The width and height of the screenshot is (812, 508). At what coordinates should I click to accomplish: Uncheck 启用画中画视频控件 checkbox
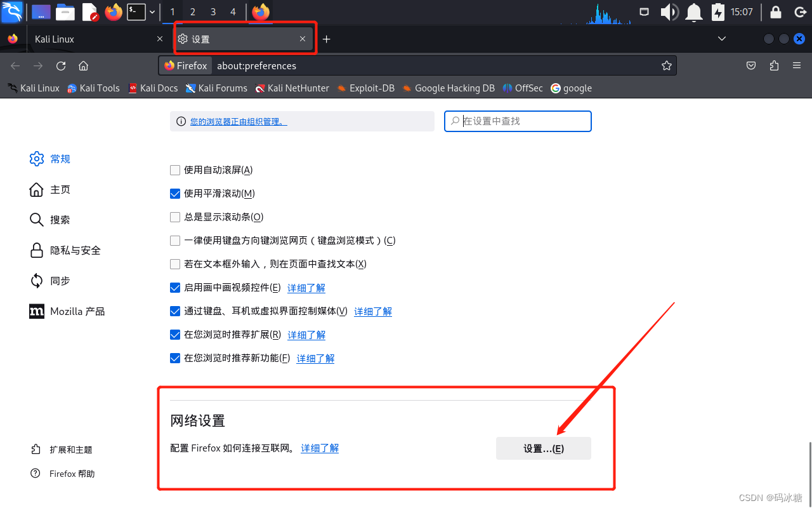(x=175, y=288)
